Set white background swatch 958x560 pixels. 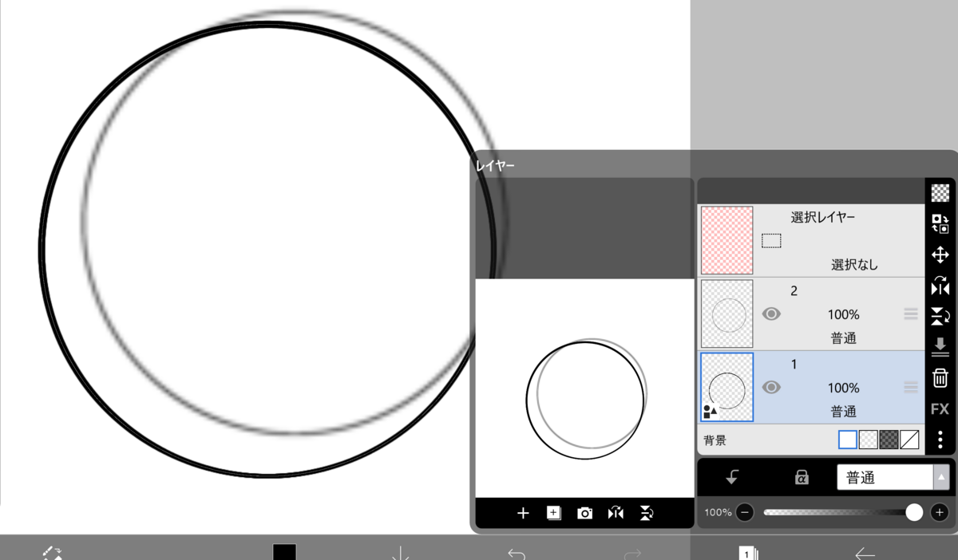[x=848, y=440]
